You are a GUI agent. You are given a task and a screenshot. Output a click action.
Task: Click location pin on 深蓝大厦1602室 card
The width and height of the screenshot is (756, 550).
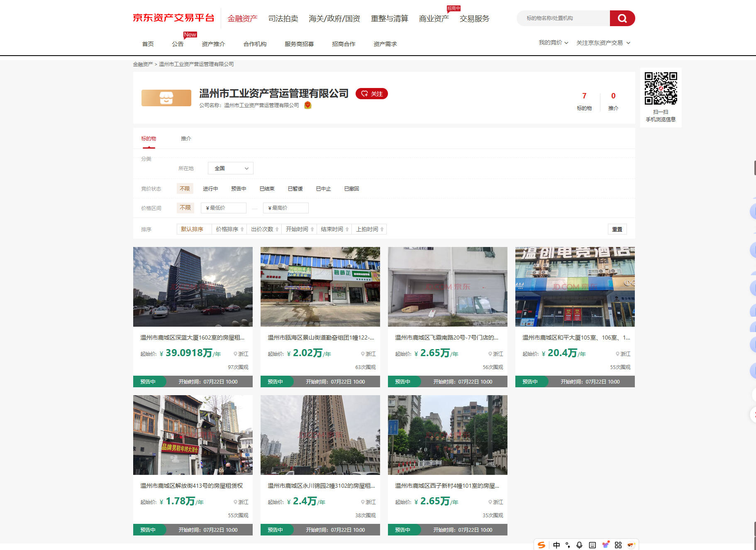235,354
